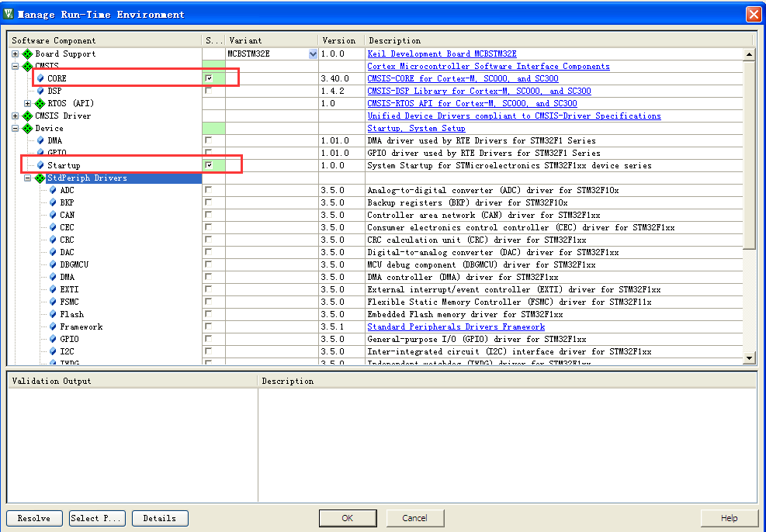Open Help for this dialog
This screenshot has width=766, height=532.
click(x=729, y=518)
